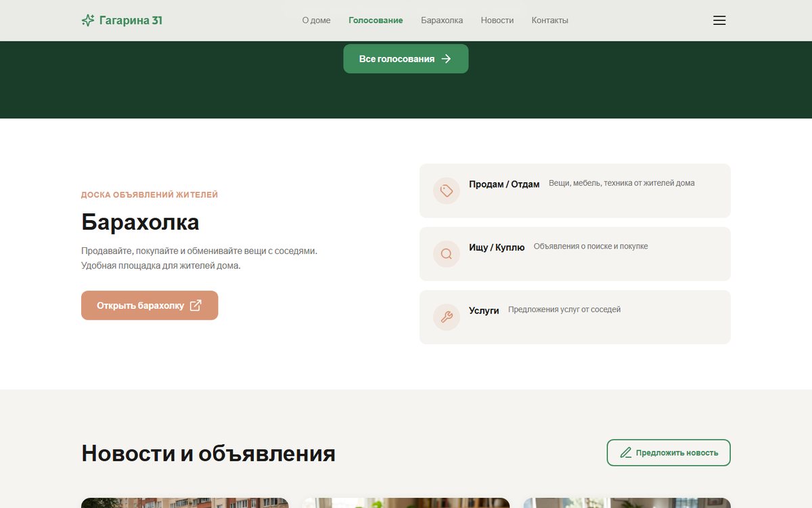Open the О доме nav item
This screenshot has height=508, width=812.
[x=316, y=20]
